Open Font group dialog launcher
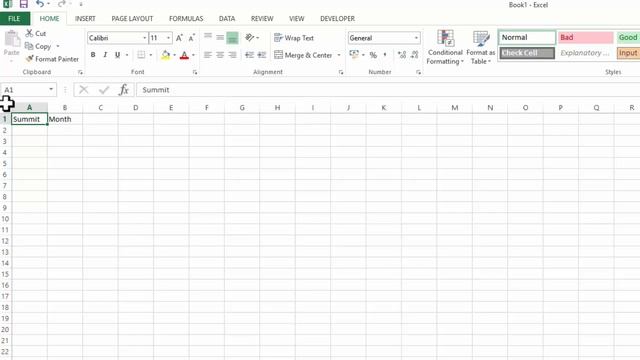 pyautogui.click(x=195, y=72)
